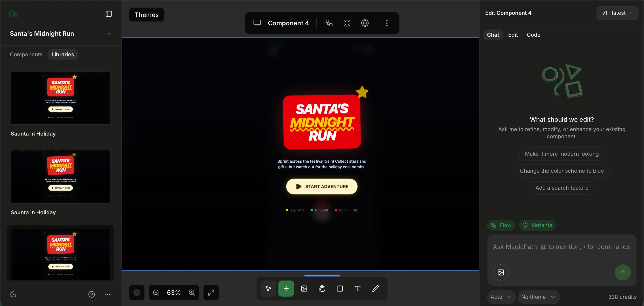Open the v1 latest version dropdown
Viewport: 644px width, 306px height.
(x=617, y=13)
